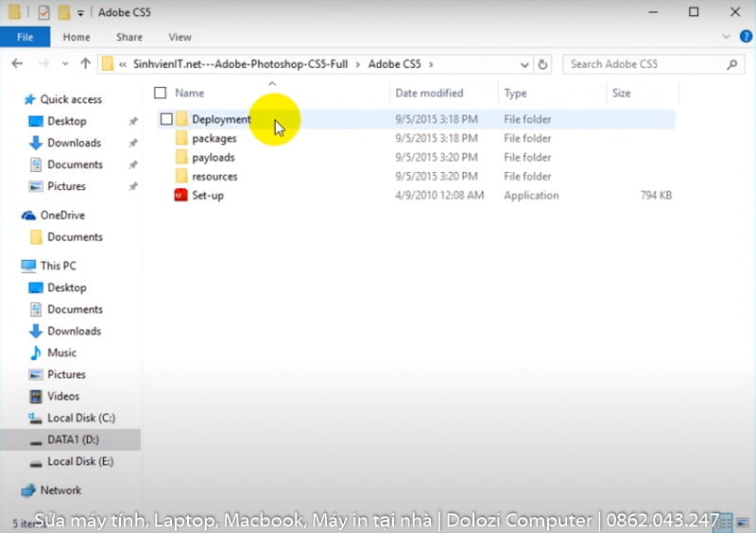Click the Search Adobe CS5 input field
The width and height of the screenshot is (756, 533).
(x=643, y=64)
